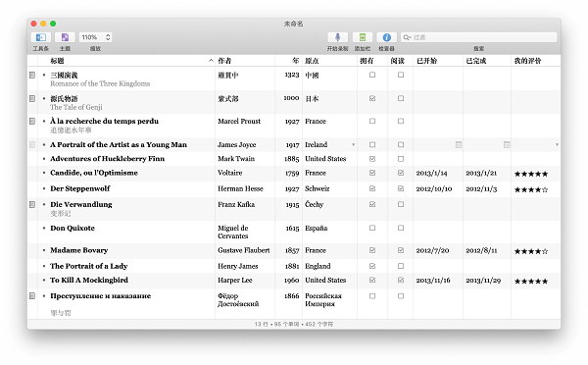
Task: Click note text The Tale of Genji
Action: pyautogui.click(x=76, y=107)
